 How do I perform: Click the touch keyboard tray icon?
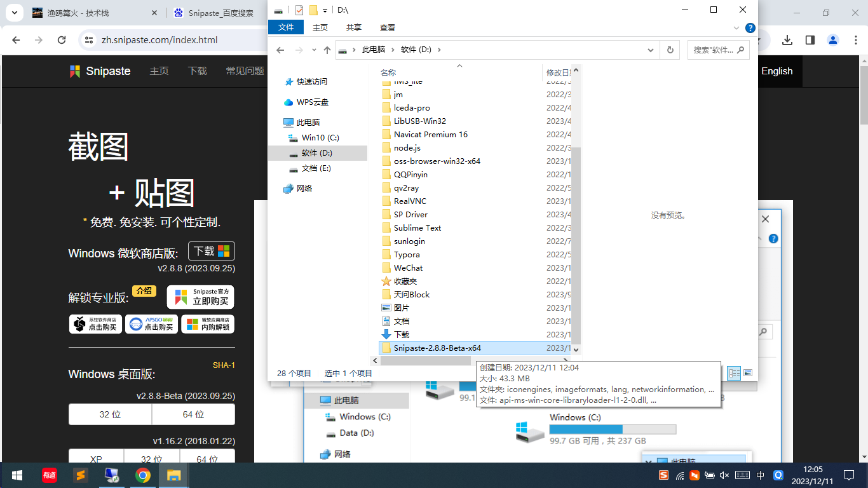742,475
